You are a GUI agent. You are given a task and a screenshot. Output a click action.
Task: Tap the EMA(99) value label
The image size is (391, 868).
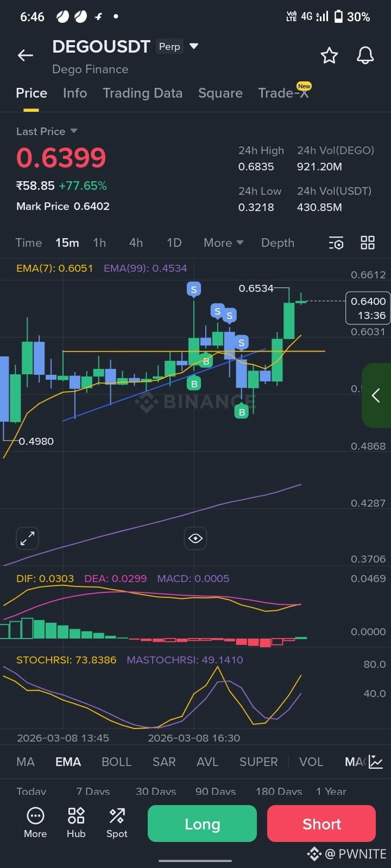pos(145,268)
